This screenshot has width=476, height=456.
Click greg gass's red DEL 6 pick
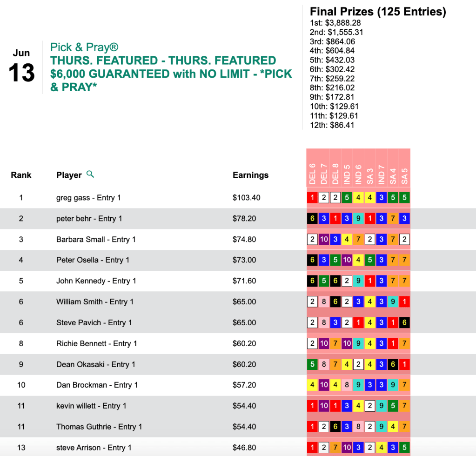click(x=312, y=198)
